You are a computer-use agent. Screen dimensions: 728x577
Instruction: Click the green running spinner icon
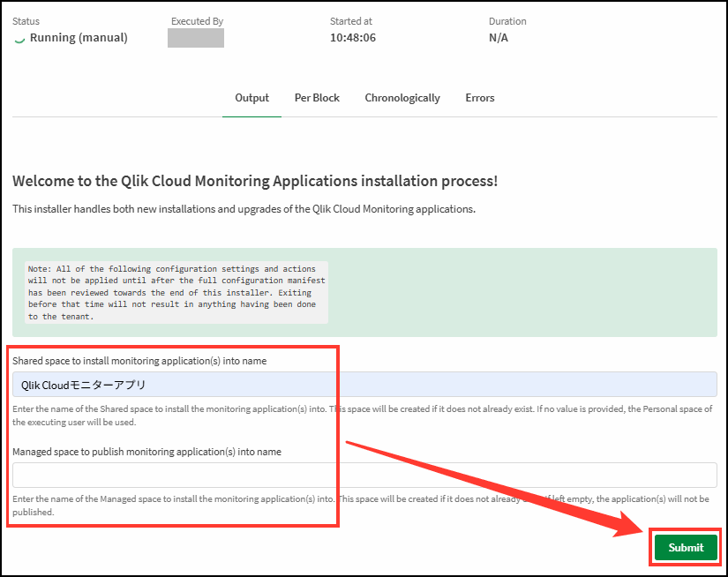(19, 39)
